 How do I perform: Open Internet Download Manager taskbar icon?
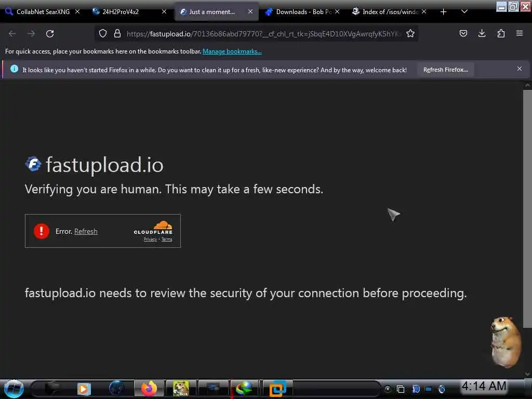tap(243, 389)
